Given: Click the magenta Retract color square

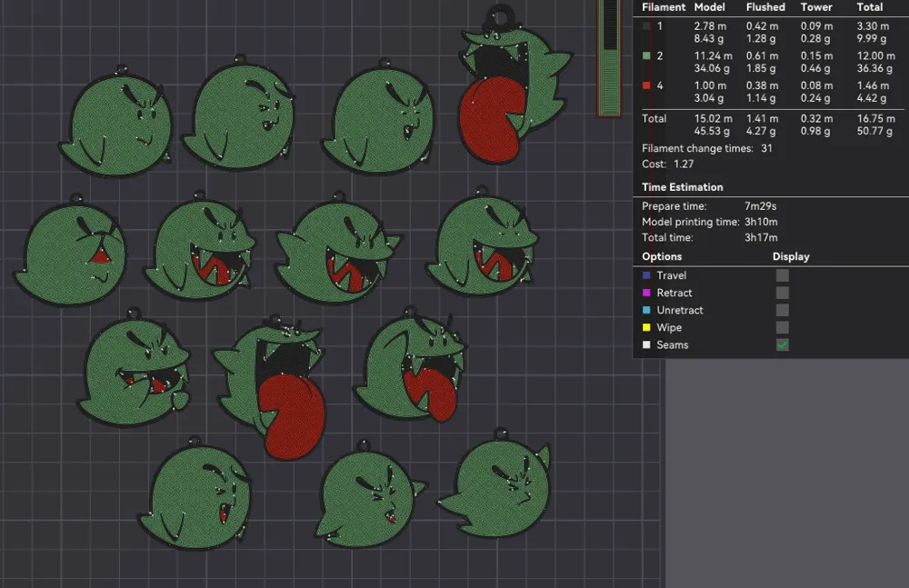Looking at the screenshot, I should point(646,293).
